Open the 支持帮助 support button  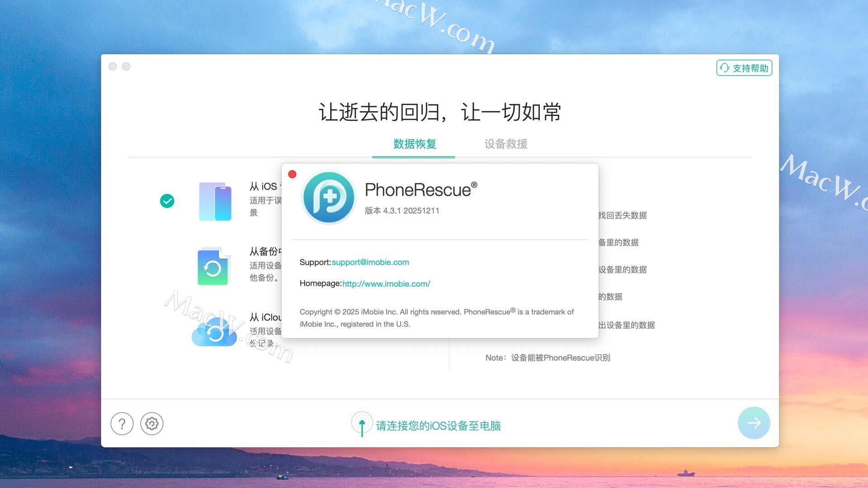tap(744, 68)
